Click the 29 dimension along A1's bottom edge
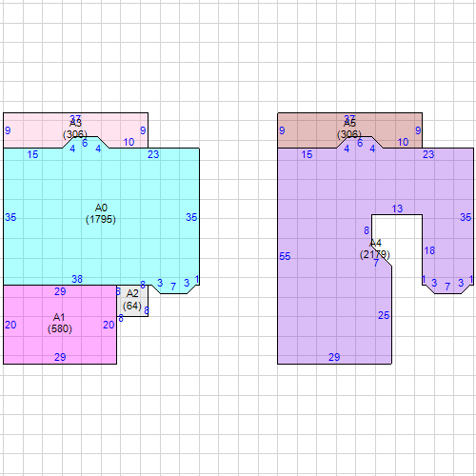This screenshot has height=476, width=476. [60, 357]
